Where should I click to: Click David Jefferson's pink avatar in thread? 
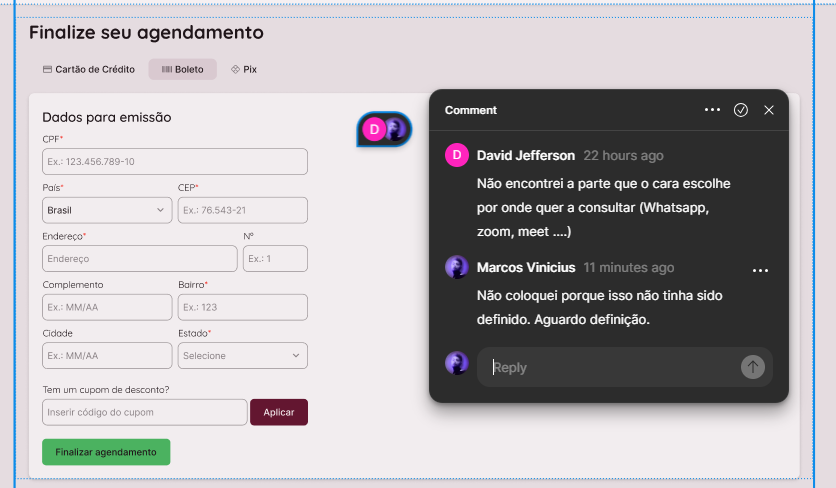pyautogui.click(x=457, y=155)
